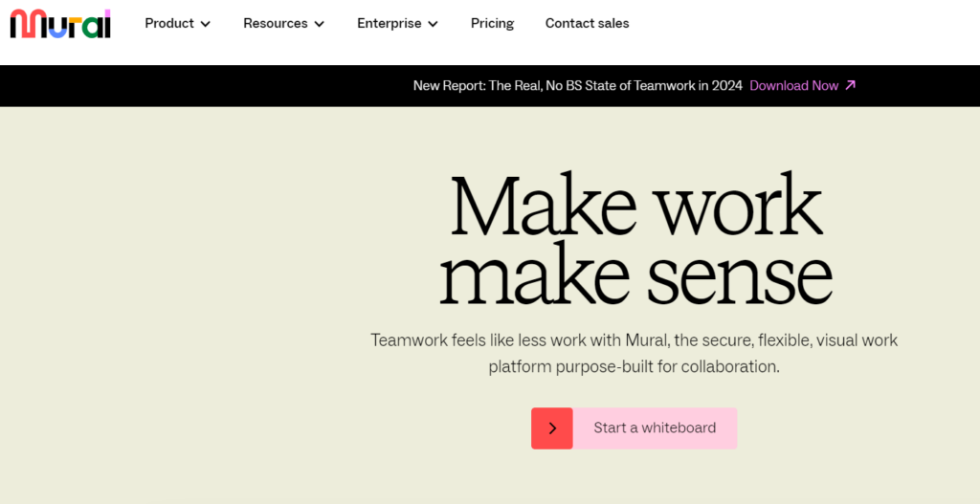Viewport: 980px width, 504px height.
Task: Click the Mural logo
Action: (x=60, y=24)
